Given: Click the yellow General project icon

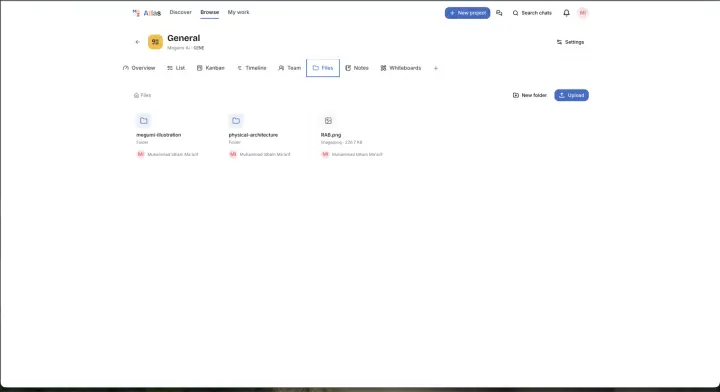Looking at the screenshot, I should pos(155,42).
